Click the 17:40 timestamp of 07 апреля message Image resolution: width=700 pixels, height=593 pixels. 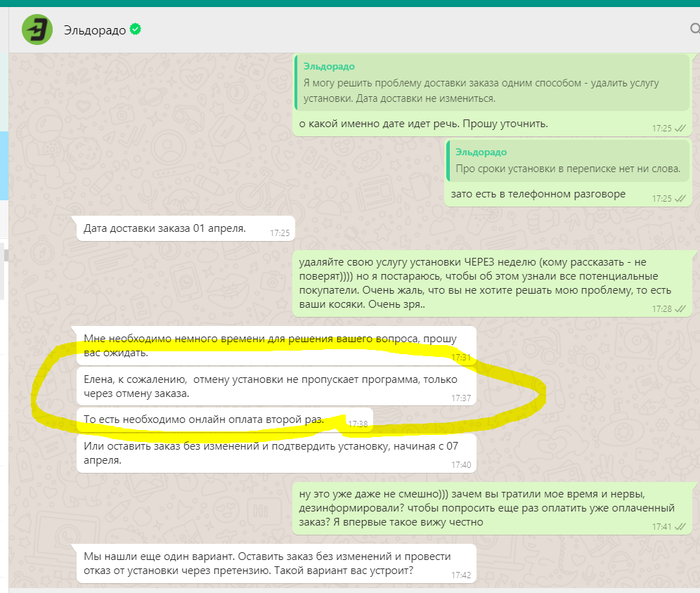(x=461, y=465)
